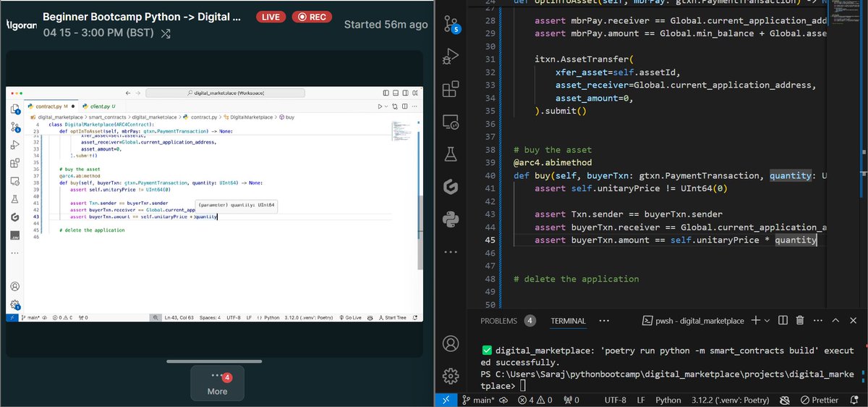The width and height of the screenshot is (868, 407).
Task: Show additional views ellipsis, right activity bar
Action: tap(451, 252)
